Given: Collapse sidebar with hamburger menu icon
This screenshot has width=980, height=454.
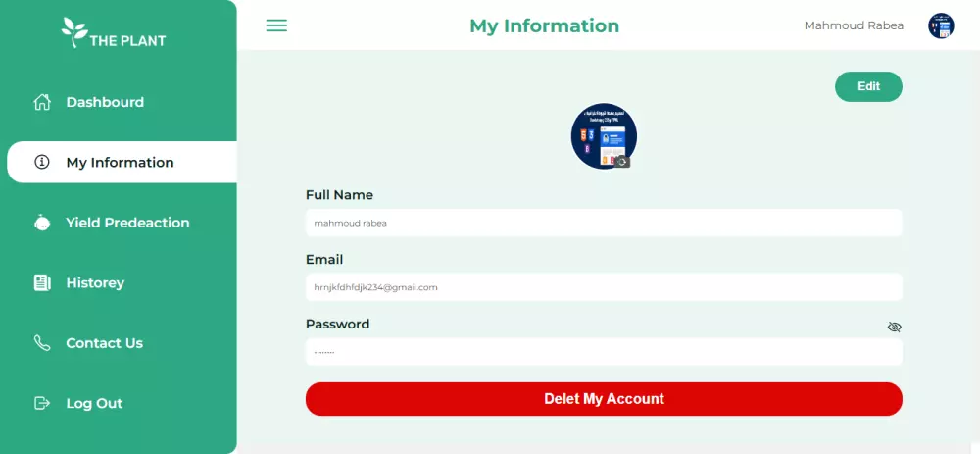Looking at the screenshot, I should point(276,25).
